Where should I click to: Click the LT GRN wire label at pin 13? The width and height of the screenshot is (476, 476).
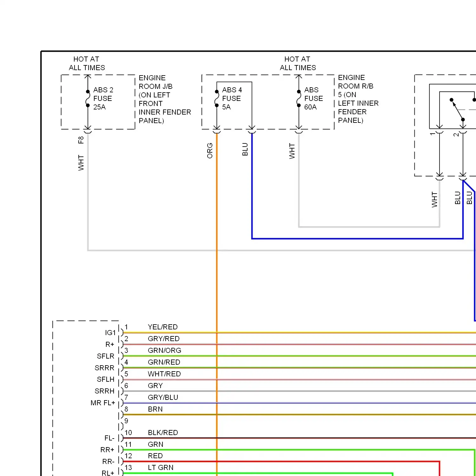[x=161, y=467]
